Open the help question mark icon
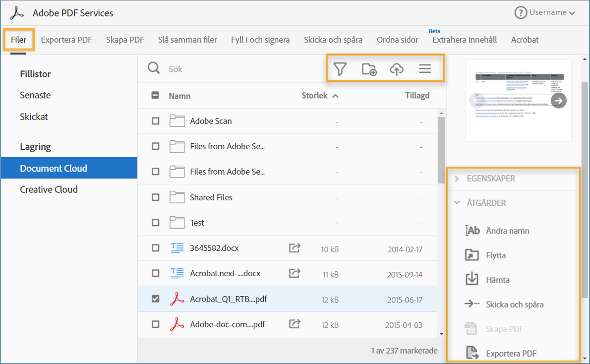Image resolution: width=590 pixels, height=364 pixels. pos(521,13)
